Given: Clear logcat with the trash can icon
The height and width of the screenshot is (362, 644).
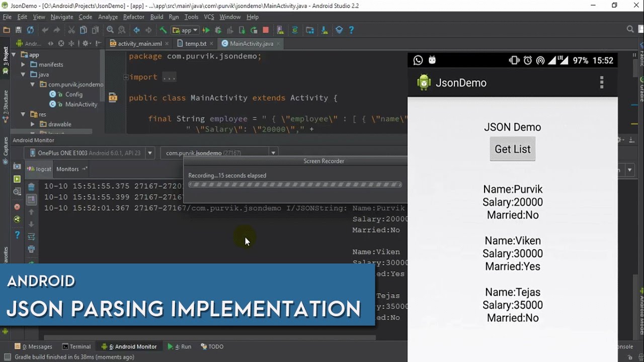Looking at the screenshot, I should coord(31,187).
